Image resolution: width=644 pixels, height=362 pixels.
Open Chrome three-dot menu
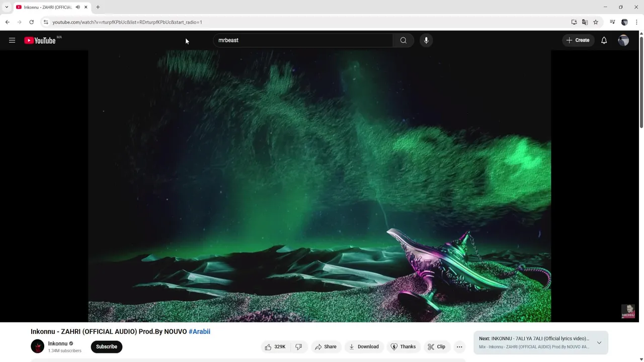click(x=636, y=22)
